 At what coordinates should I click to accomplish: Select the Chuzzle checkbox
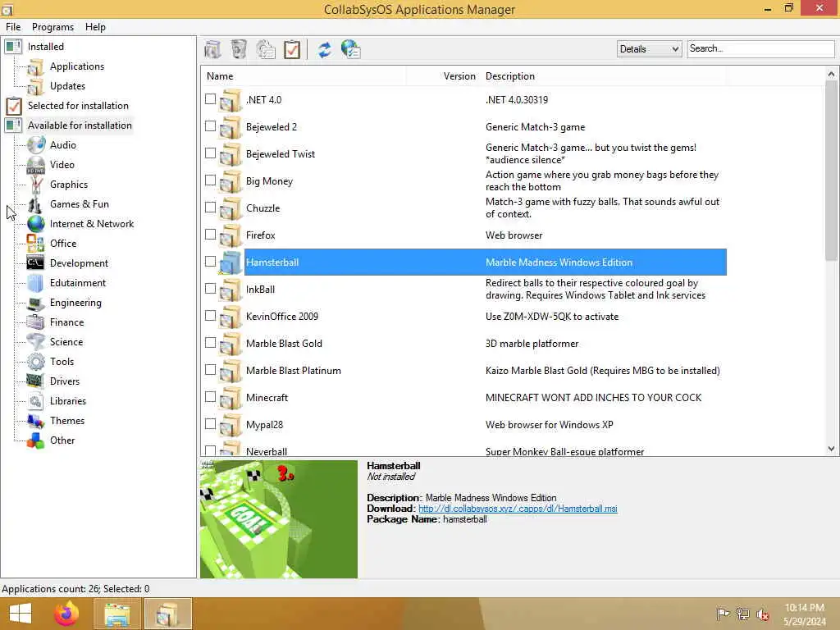pos(211,208)
